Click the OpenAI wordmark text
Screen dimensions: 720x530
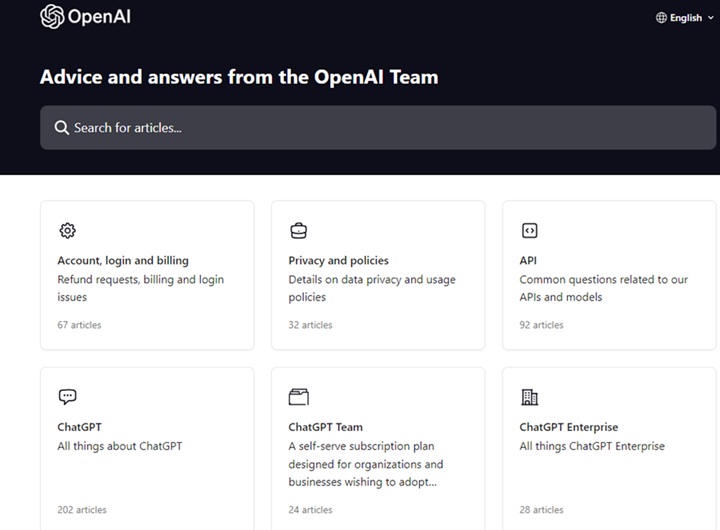click(x=99, y=17)
